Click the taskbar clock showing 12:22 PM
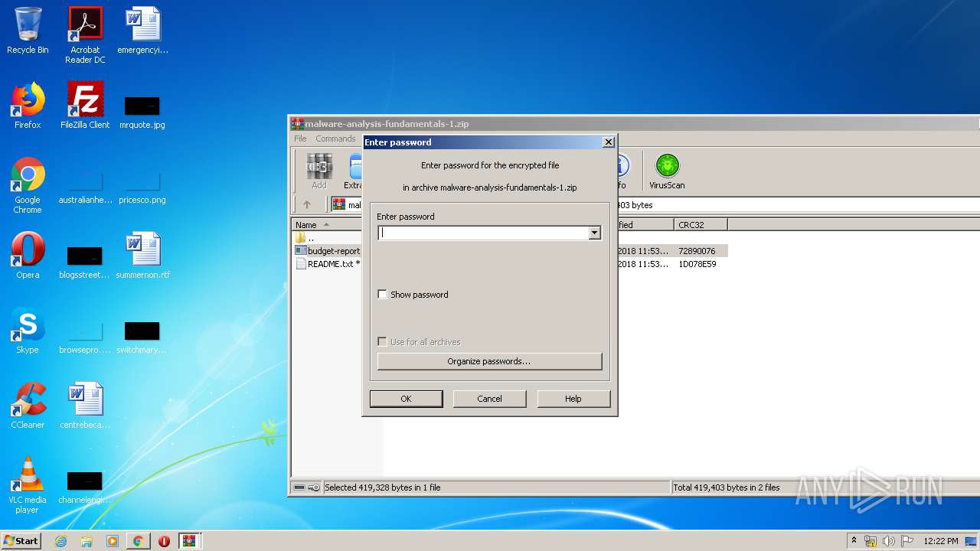This screenshot has height=551, width=980. [x=941, y=541]
